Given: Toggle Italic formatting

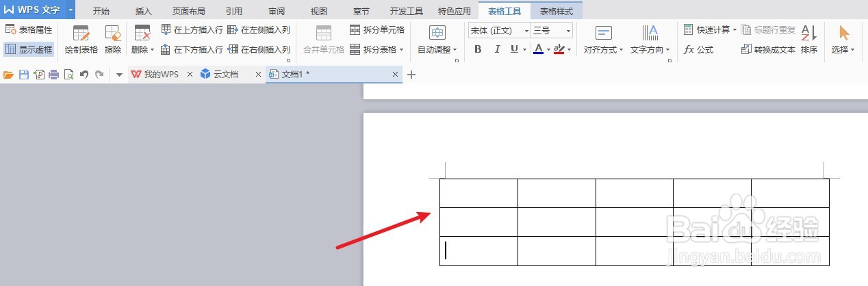Looking at the screenshot, I should (x=496, y=49).
